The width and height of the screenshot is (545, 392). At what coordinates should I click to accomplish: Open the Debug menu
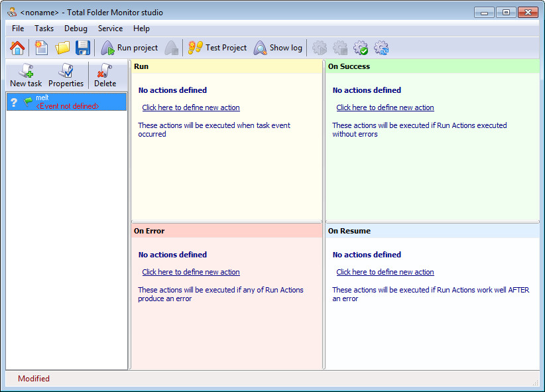point(76,29)
